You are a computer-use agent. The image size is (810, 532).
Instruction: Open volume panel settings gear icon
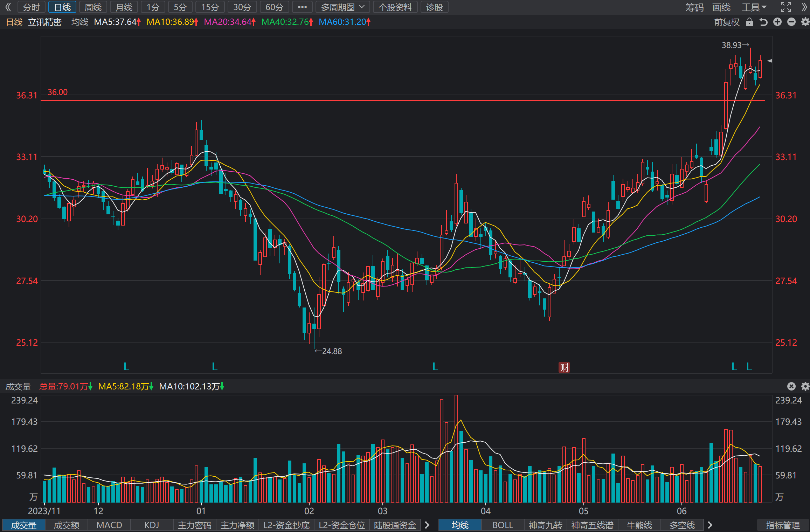[805, 386]
